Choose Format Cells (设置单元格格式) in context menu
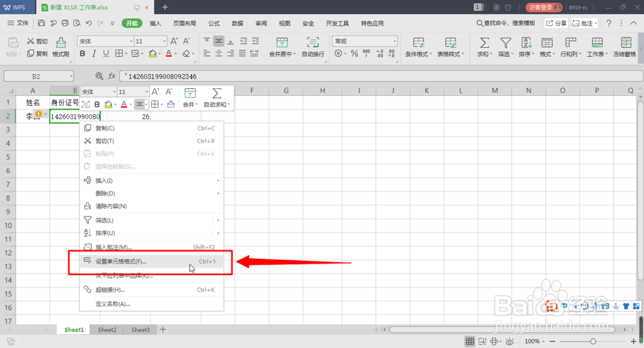This screenshot has width=644, height=348. pyautogui.click(x=151, y=261)
